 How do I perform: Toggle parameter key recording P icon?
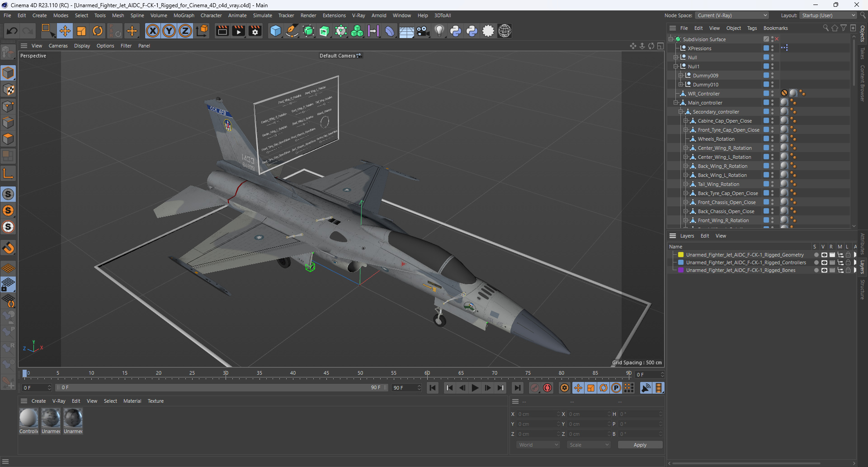616,388
